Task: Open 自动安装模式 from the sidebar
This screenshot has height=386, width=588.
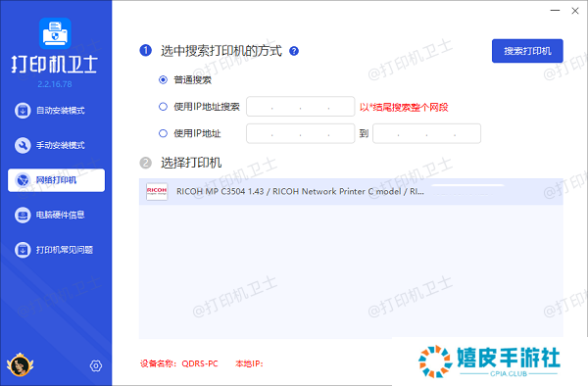Action: (49, 111)
